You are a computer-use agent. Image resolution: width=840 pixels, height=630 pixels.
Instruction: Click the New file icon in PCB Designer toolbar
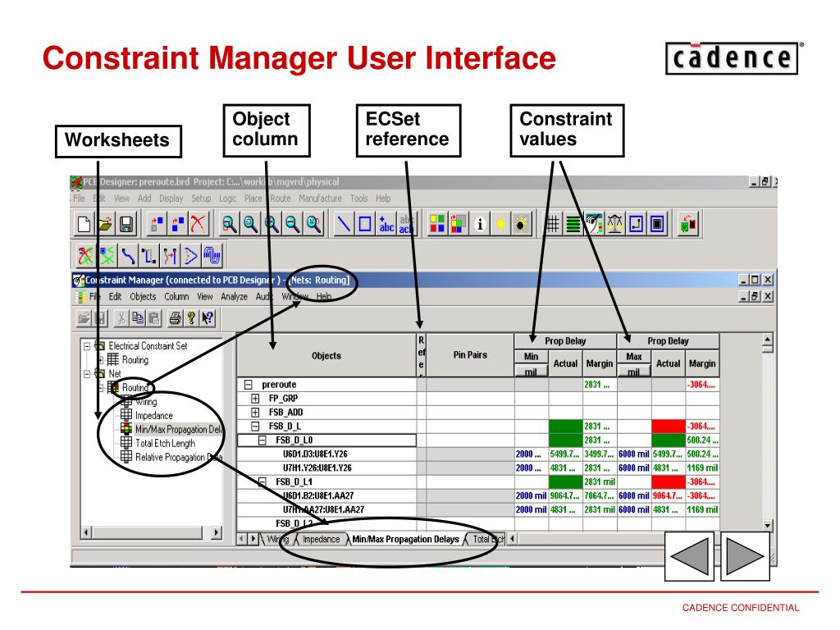(x=84, y=223)
